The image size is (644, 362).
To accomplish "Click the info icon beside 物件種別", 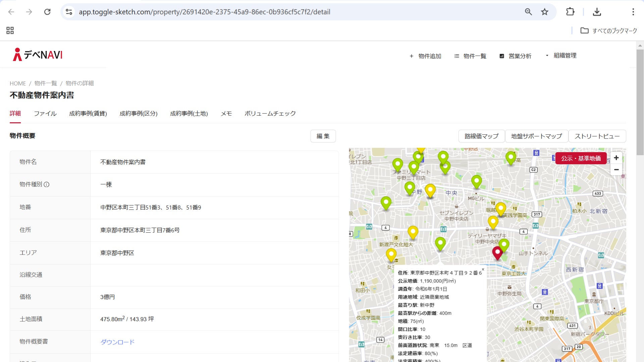I will coord(47,184).
